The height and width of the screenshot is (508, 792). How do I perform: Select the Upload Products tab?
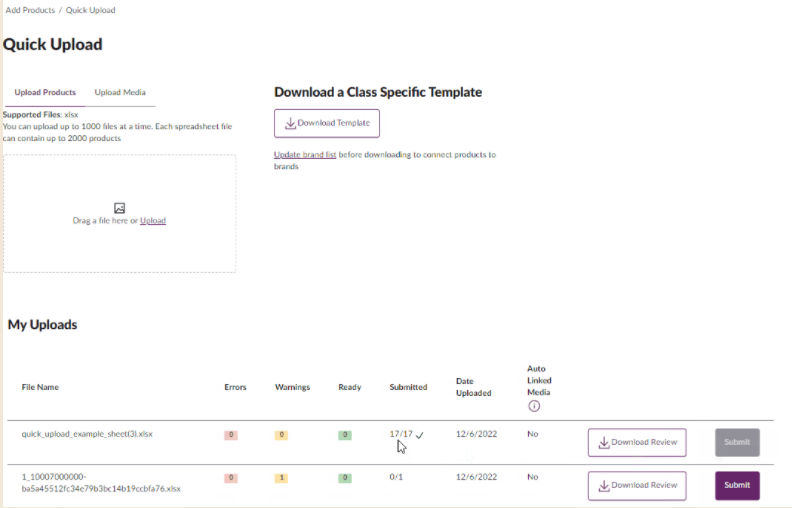pyautogui.click(x=45, y=92)
